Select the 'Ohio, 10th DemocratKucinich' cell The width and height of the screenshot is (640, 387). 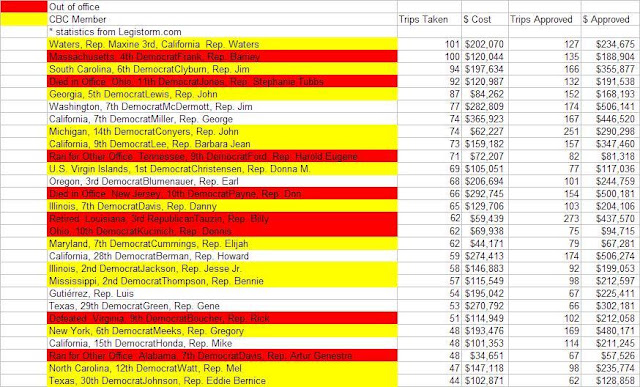point(222,231)
